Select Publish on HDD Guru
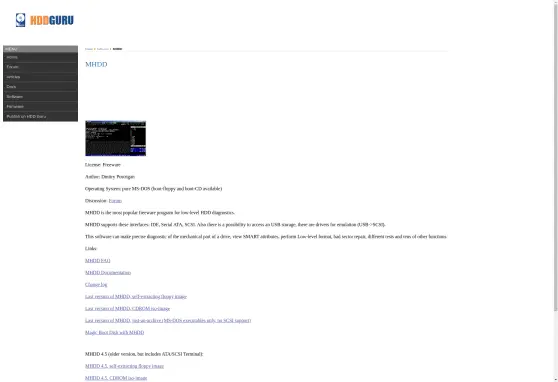 41,116
